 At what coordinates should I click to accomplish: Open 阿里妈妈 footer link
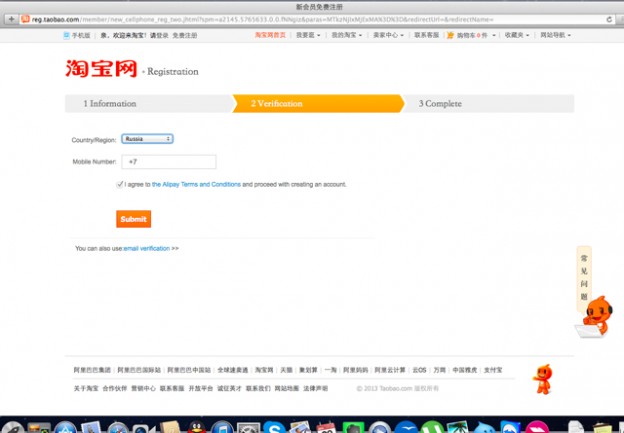pos(355,370)
